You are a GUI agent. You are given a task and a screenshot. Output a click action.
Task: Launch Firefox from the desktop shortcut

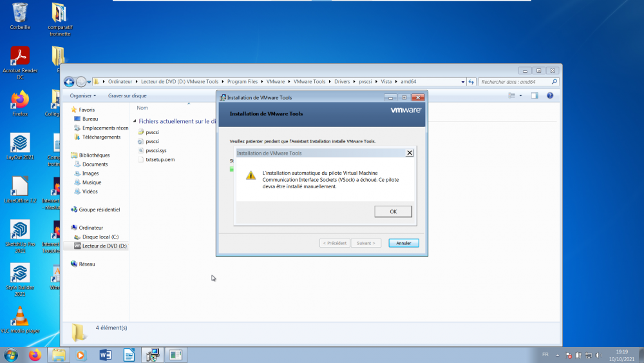click(x=20, y=104)
